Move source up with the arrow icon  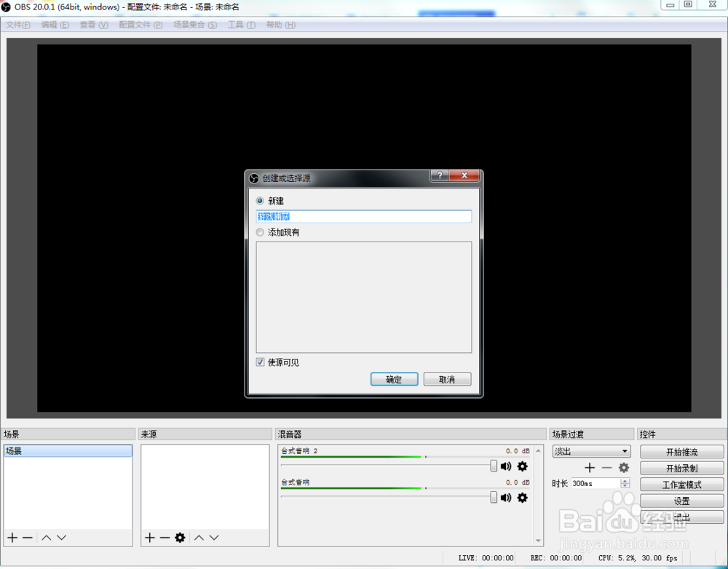click(x=199, y=538)
